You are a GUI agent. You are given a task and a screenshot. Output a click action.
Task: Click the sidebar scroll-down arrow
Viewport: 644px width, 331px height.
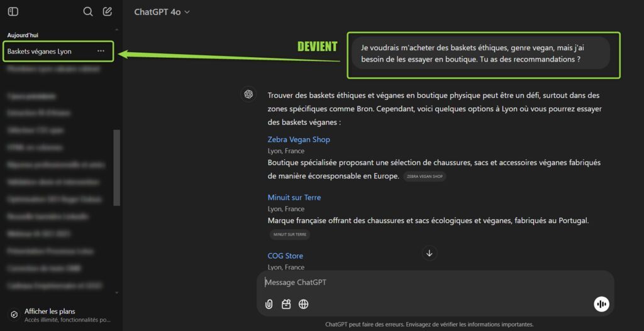[116, 293]
